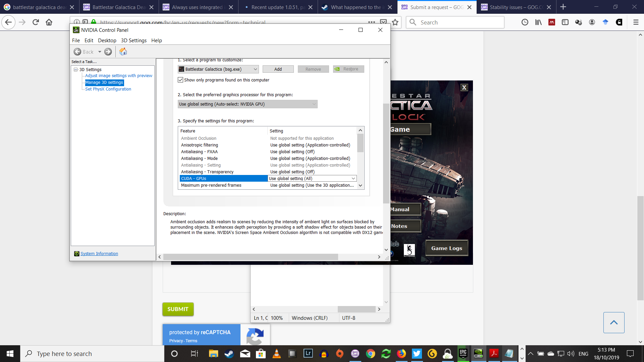This screenshot has height=362, width=644.
Task: Click the red Mendeley extension icon
Action: 552,22
